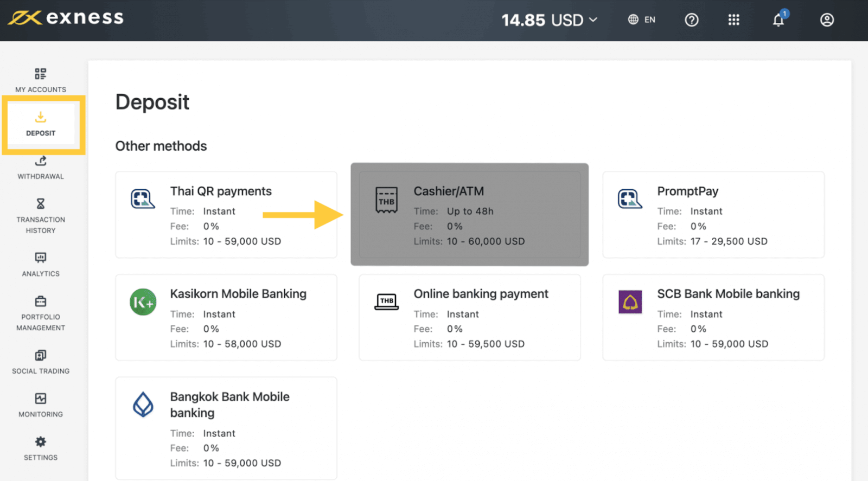868x481 pixels.
Task: Open Transaction History in sidebar
Action: (41, 216)
